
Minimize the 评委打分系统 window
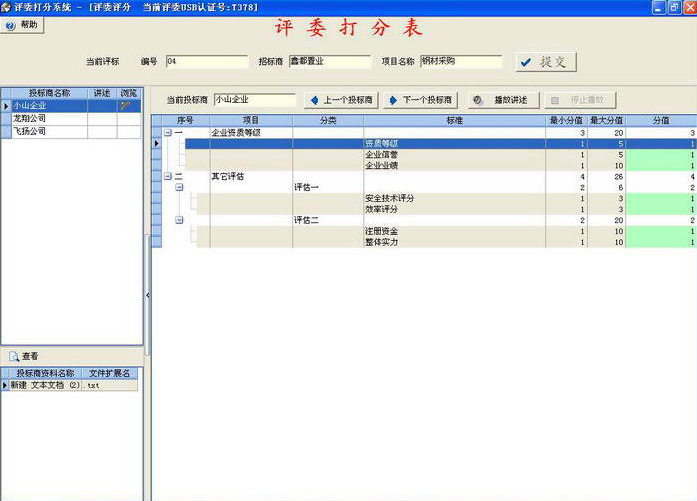(659, 7)
